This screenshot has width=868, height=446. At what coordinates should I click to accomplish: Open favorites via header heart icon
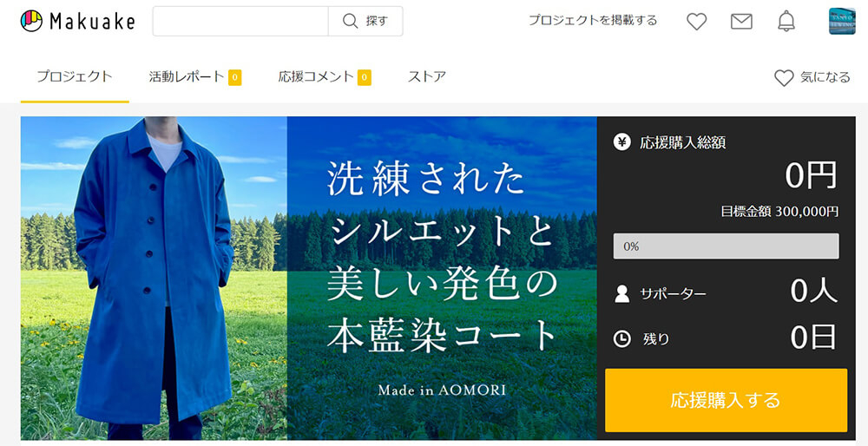pos(696,22)
